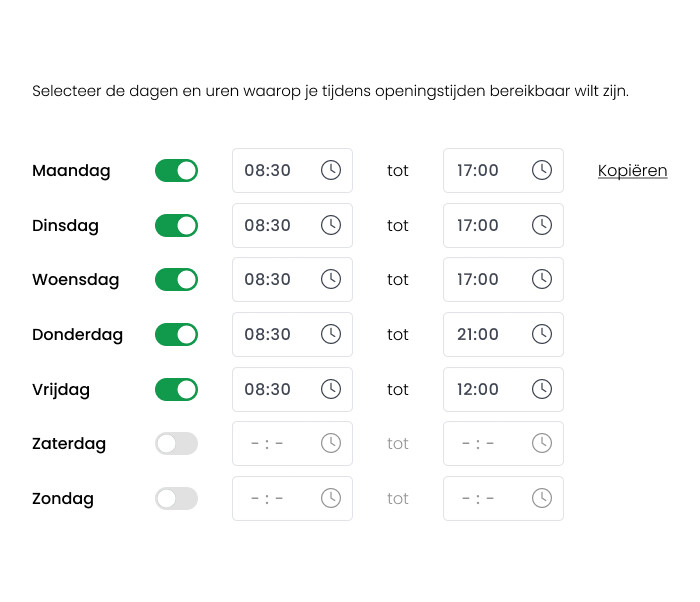Turn off the Woensdag toggle
The image size is (700, 602).
pyautogui.click(x=176, y=280)
